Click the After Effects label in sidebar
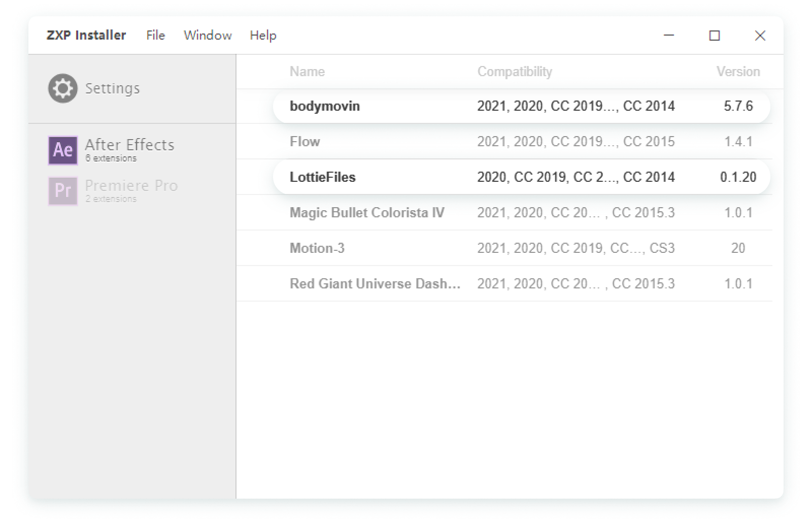The height and width of the screenshot is (523, 812). click(129, 145)
